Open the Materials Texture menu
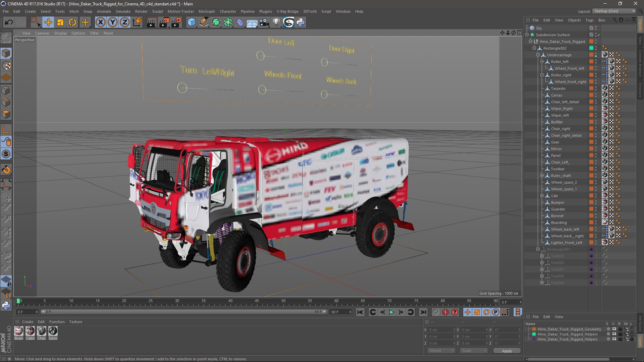This screenshot has height=362, width=644. 75,322
